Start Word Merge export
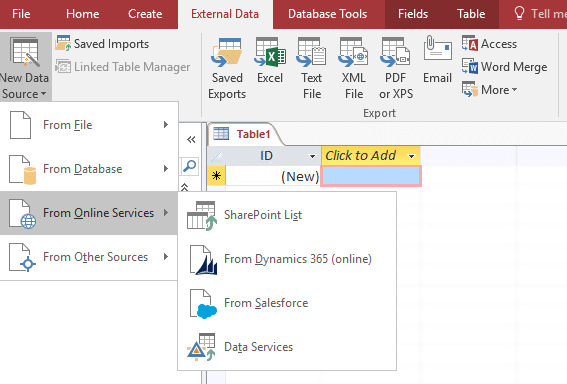567x384 pixels. [504, 67]
